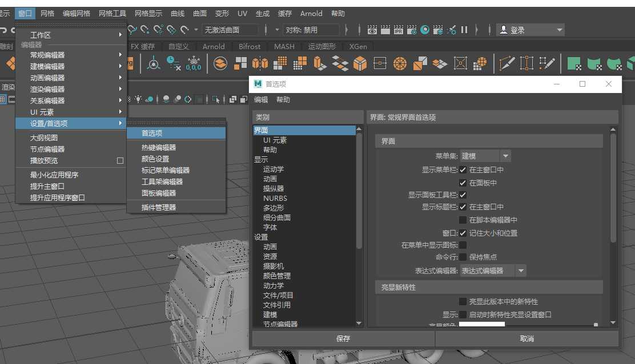This screenshot has height=364, width=635.
Task: Open Hypershade teal sphere icon
Action: (x=425, y=30)
